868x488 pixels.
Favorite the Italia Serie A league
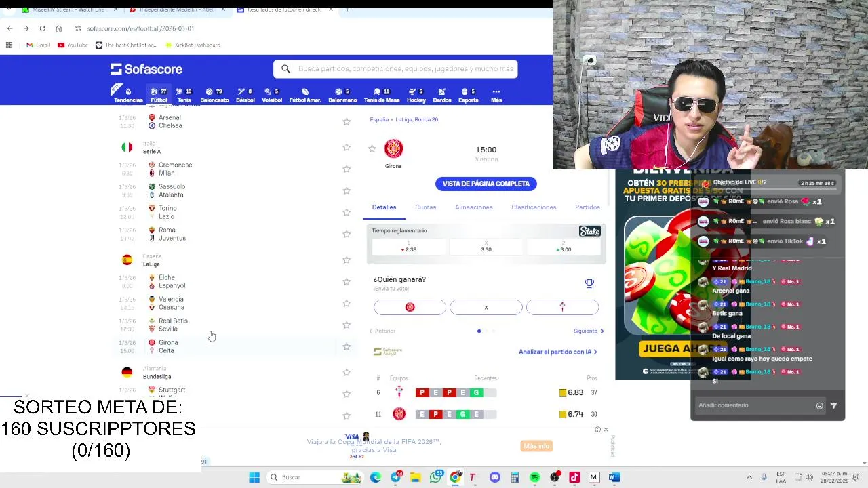point(347,147)
